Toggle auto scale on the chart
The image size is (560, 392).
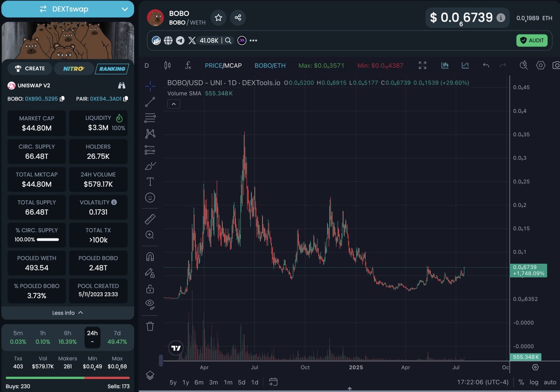coord(550,382)
